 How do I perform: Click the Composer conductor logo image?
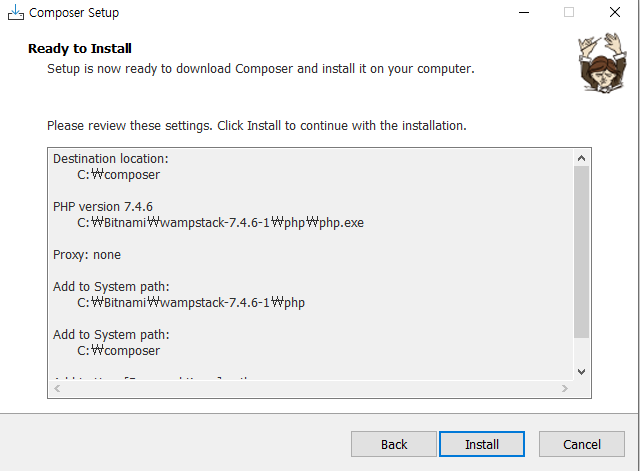click(x=602, y=62)
